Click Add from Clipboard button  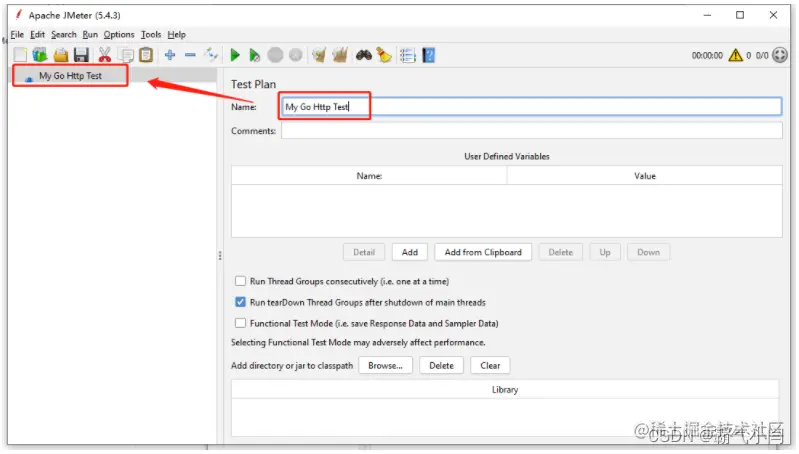[x=483, y=252]
